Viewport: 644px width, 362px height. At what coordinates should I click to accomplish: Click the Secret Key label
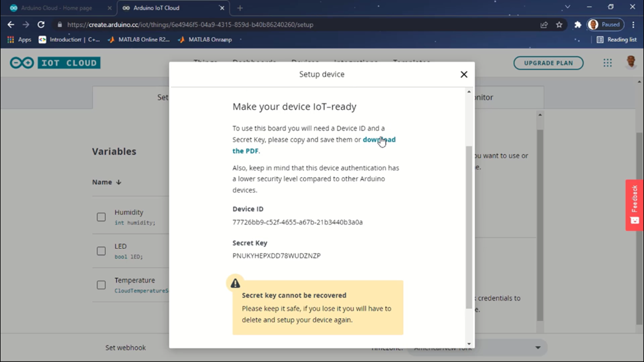pos(250,243)
